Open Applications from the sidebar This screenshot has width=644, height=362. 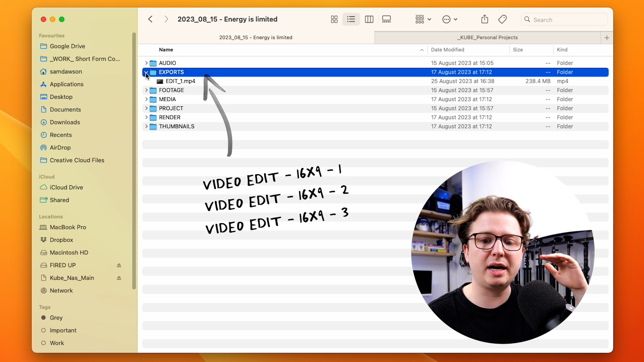point(66,84)
